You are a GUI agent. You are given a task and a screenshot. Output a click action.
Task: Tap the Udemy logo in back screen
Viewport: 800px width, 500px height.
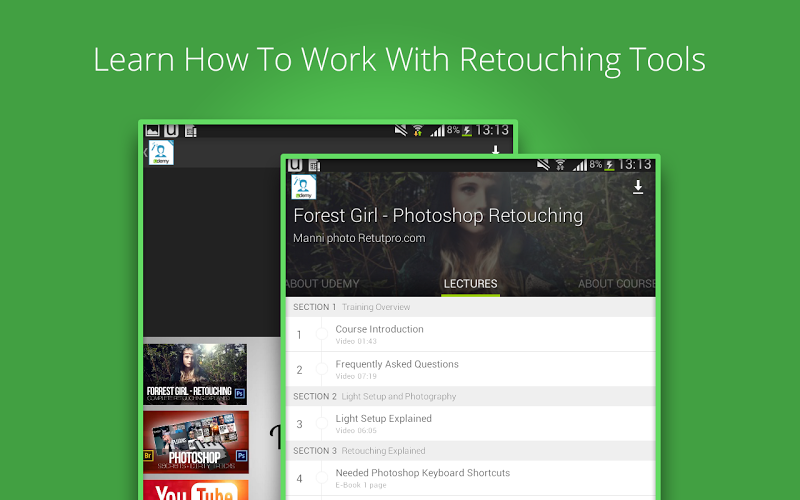point(161,153)
